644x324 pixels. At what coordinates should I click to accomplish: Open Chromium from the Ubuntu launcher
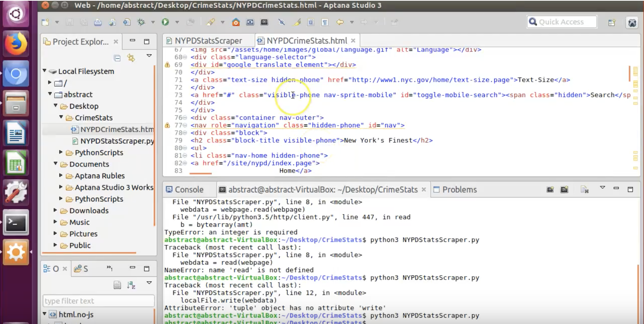click(16, 73)
